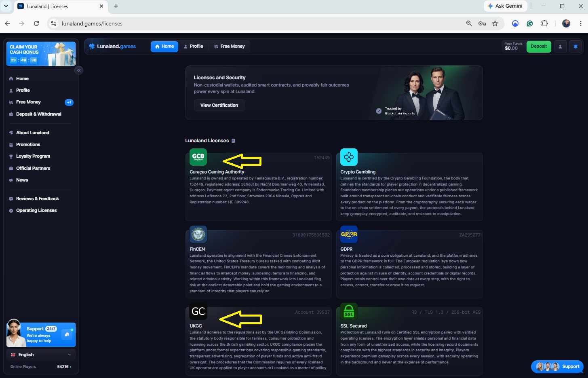Click the Curaçao GCB license logo
588x378 pixels.
click(198, 157)
